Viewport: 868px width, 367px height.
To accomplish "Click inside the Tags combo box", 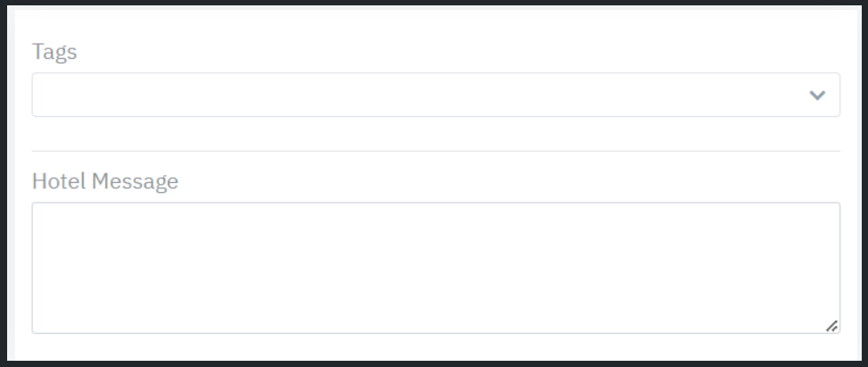I will (435, 95).
